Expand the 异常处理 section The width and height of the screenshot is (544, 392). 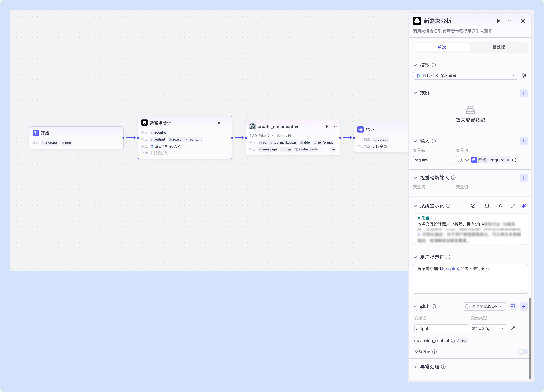pos(415,366)
